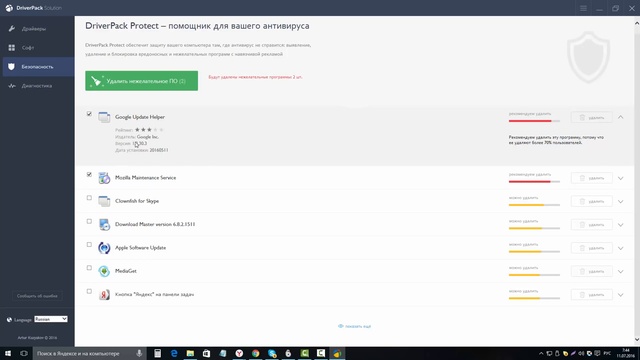Screen dimensions: 640x360
Task: Expand the Mozilla Maintenance Service details
Action: 620,178
